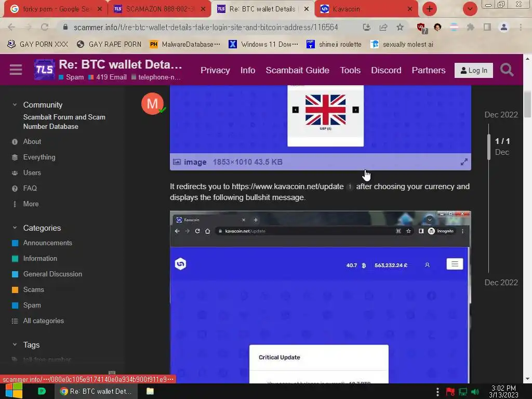Collapse the Community sidebar section
The height and width of the screenshot is (399, 532).
tap(15, 105)
